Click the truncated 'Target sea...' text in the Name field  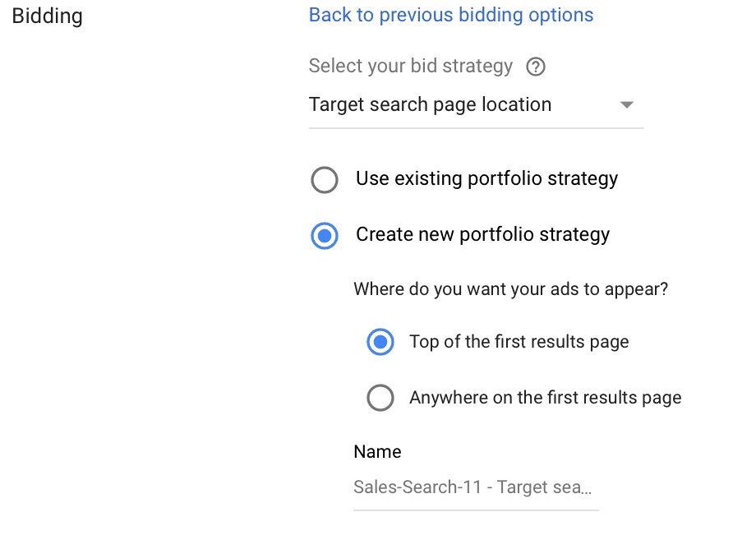pyautogui.click(x=544, y=487)
